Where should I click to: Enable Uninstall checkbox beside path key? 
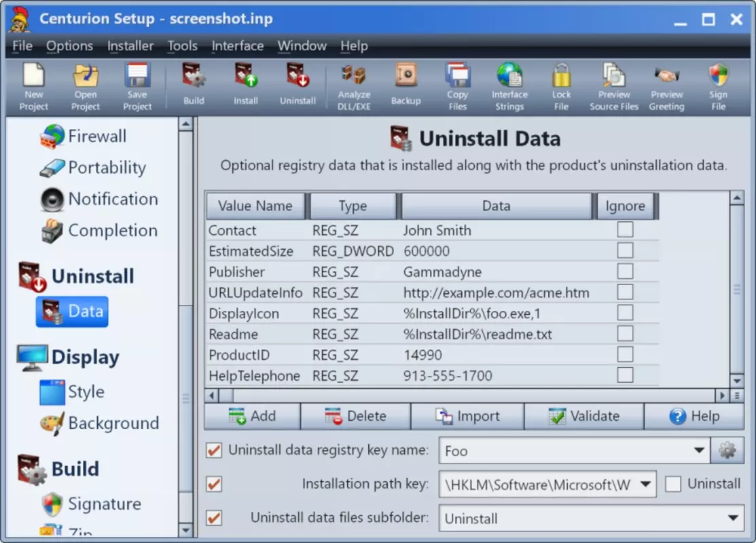(673, 484)
